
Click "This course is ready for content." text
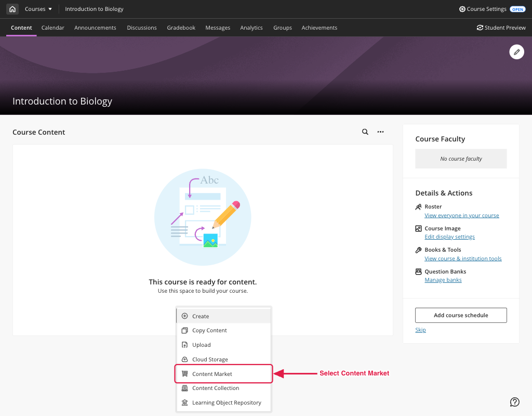coord(203,282)
